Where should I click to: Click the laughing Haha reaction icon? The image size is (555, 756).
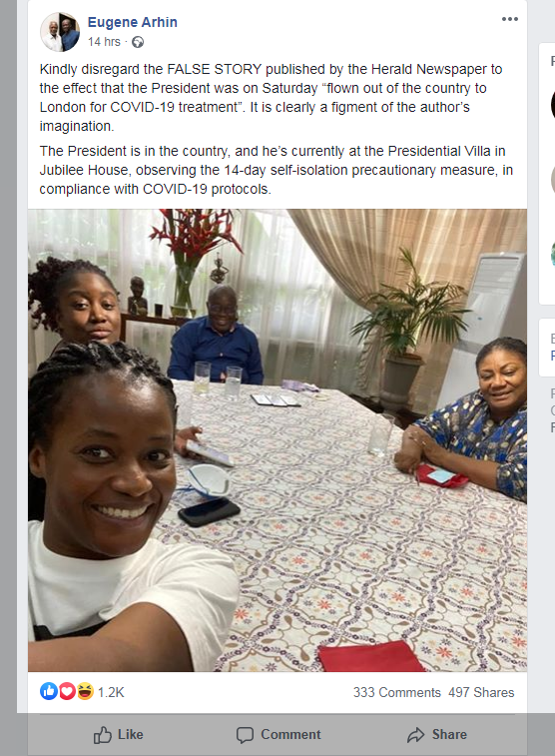[x=85, y=691]
